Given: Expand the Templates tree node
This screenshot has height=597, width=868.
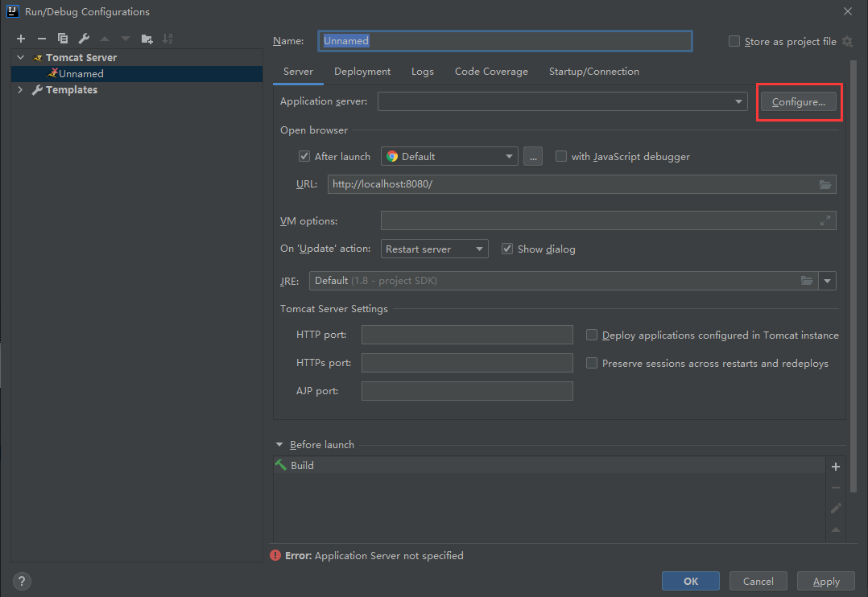Looking at the screenshot, I should coord(20,89).
